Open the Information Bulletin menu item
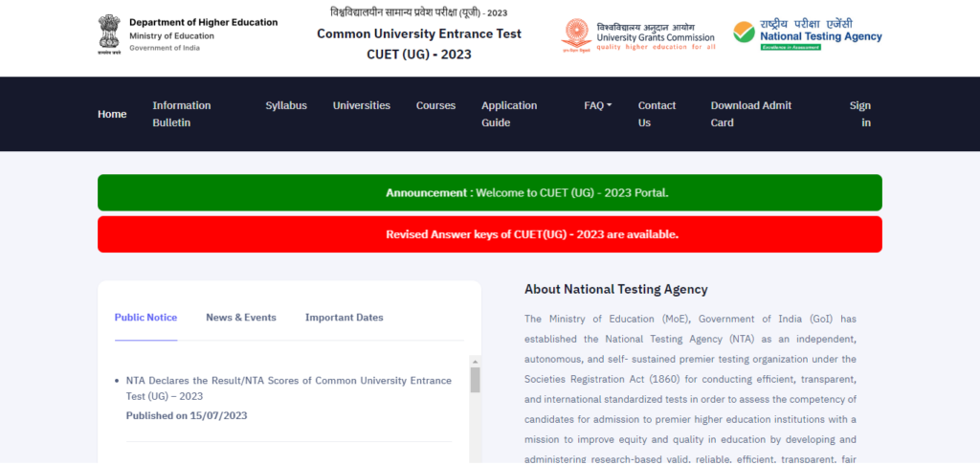This screenshot has height=465, width=980. (x=182, y=114)
